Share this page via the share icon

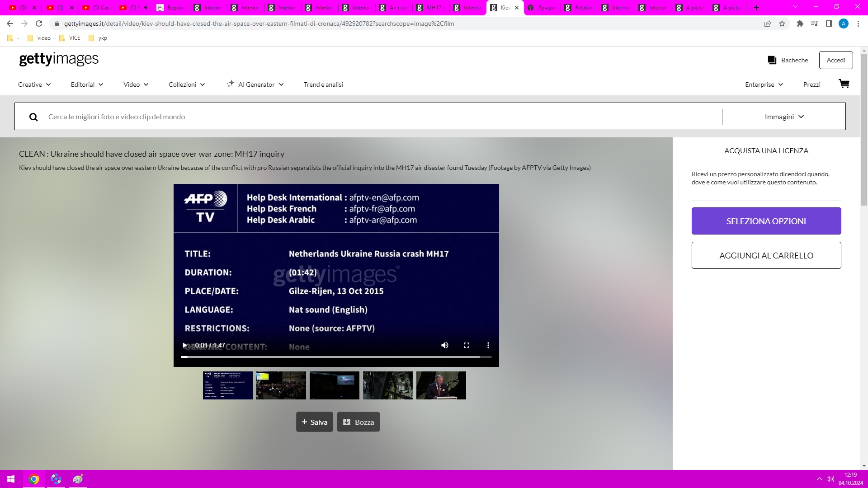(768, 23)
